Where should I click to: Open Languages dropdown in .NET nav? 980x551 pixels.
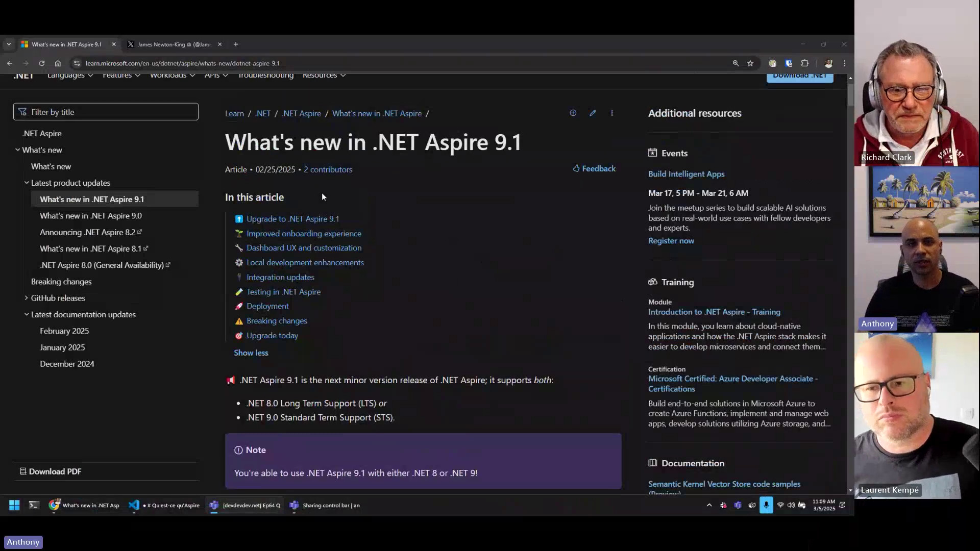70,76
